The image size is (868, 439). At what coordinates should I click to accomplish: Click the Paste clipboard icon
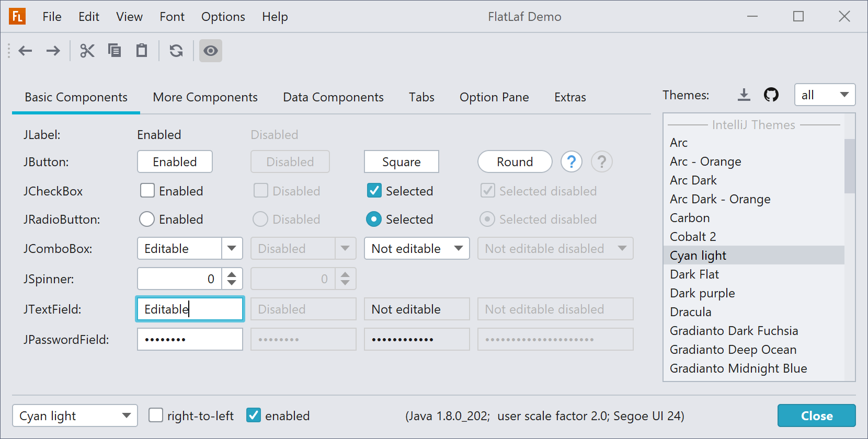coord(142,51)
